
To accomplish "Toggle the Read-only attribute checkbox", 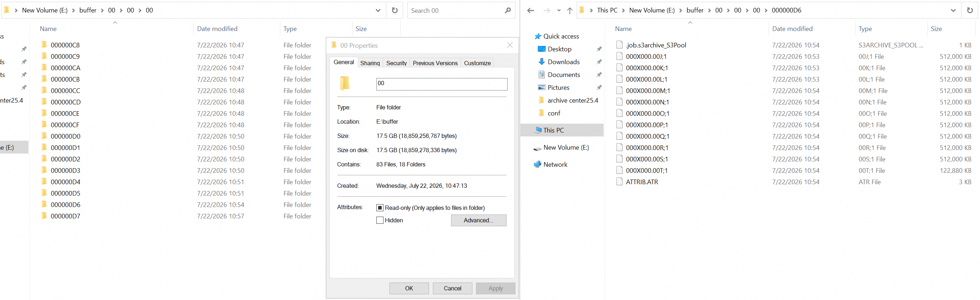I will pyautogui.click(x=380, y=208).
